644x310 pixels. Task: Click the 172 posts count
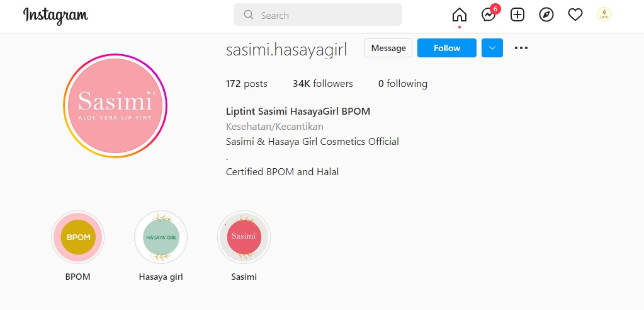click(x=246, y=84)
